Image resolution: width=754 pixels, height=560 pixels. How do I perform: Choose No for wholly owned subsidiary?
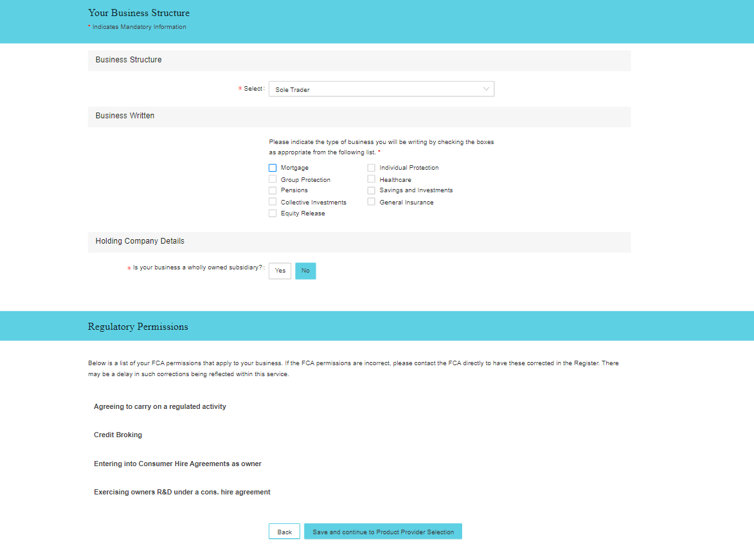point(305,271)
